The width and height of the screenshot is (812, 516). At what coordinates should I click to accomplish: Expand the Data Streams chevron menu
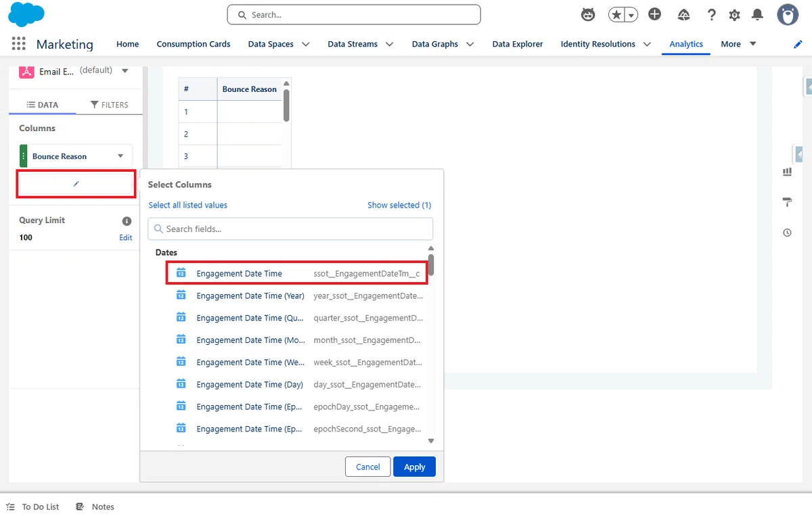pos(390,44)
